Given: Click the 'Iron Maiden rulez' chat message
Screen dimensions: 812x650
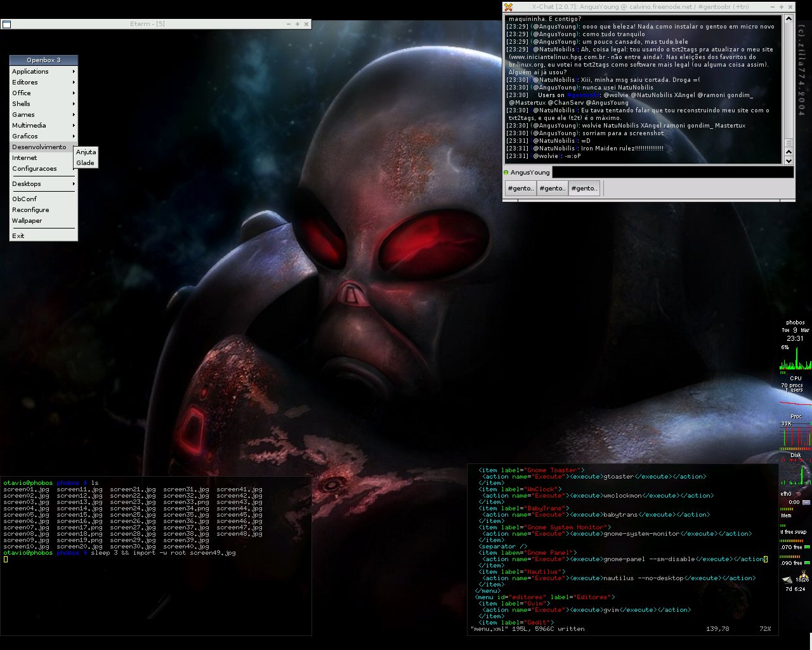Looking at the screenshot, I should click(622, 149).
